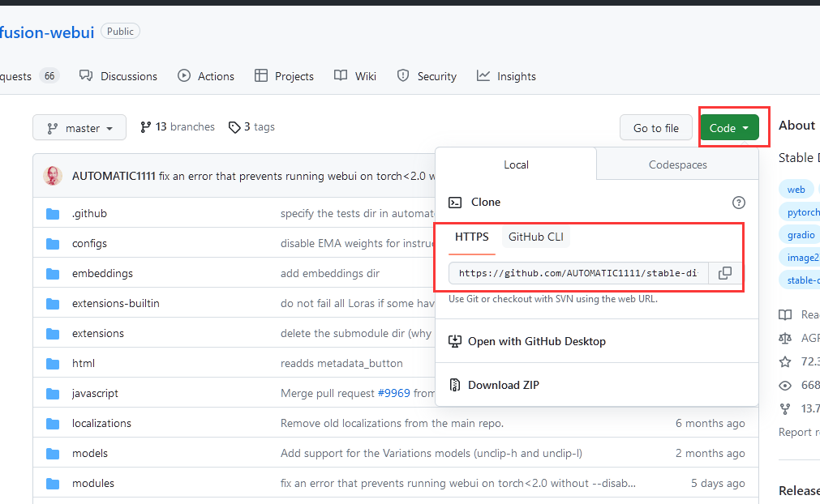Click the clone URL text field

[578, 273]
